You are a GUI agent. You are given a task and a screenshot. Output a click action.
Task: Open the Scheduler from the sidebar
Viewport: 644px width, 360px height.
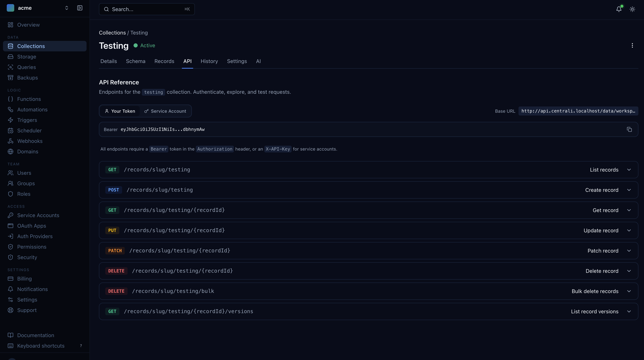[x=29, y=130]
